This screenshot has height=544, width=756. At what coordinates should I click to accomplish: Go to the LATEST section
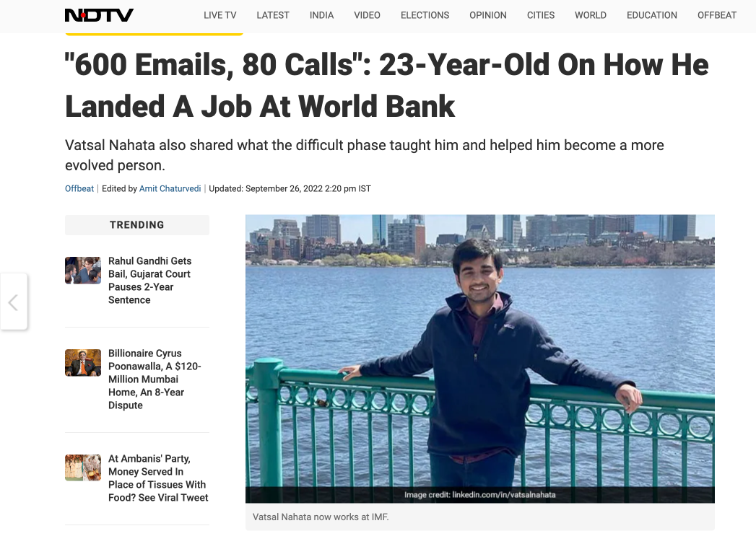click(273, 15)
